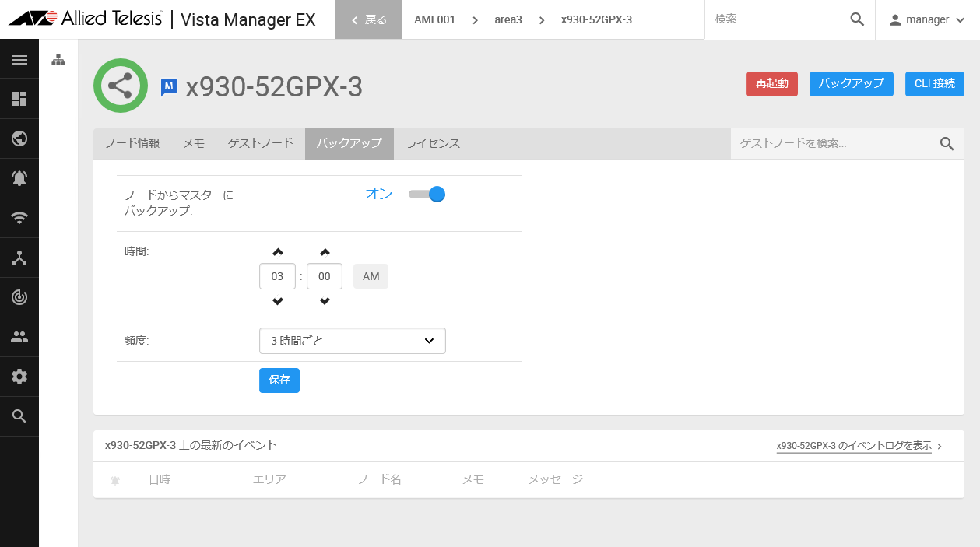The width and height of the screenshot is (980, 547).
Task: Select the バックアップ tab
Action: pyautogui.click(x=349, y=143)
